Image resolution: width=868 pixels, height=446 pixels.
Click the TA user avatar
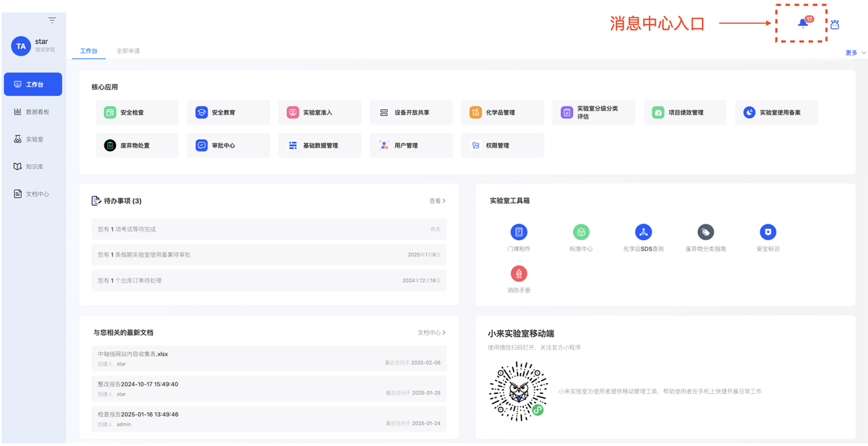21,46
